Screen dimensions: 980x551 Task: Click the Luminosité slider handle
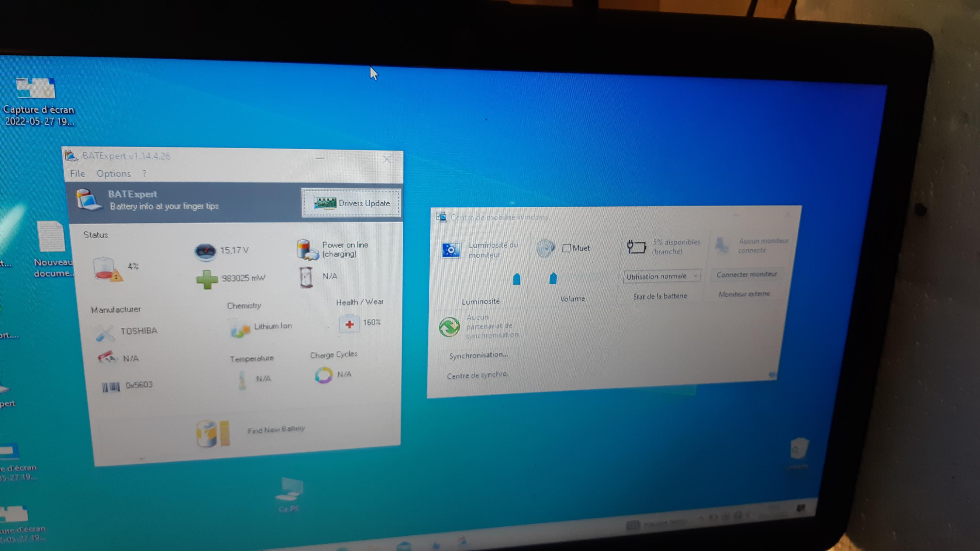click(x=516, y=279)
